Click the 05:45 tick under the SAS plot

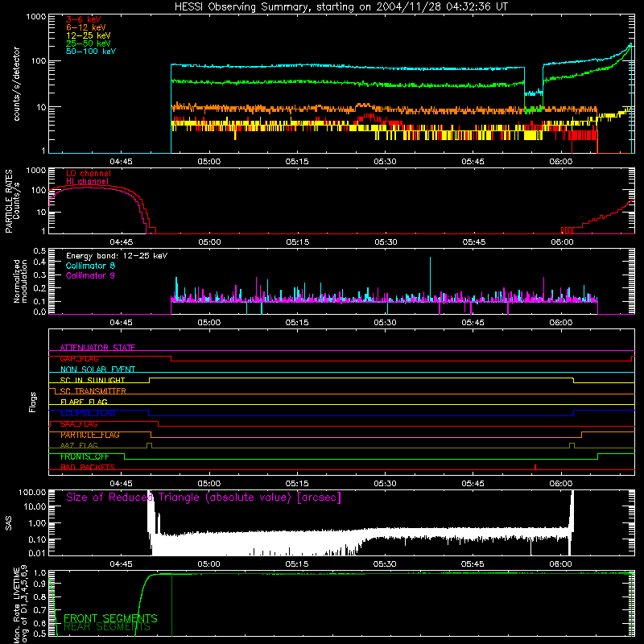point(473,564)
